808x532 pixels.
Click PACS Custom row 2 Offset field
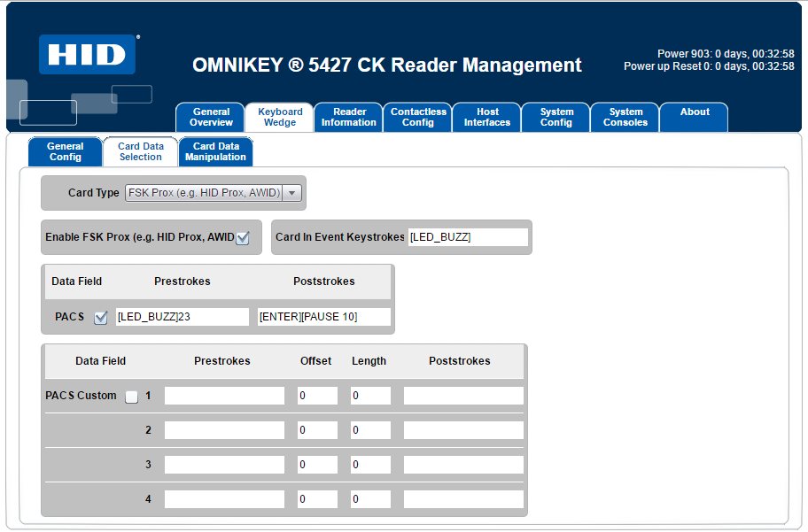pyautogui.click(x=317, y=430)
